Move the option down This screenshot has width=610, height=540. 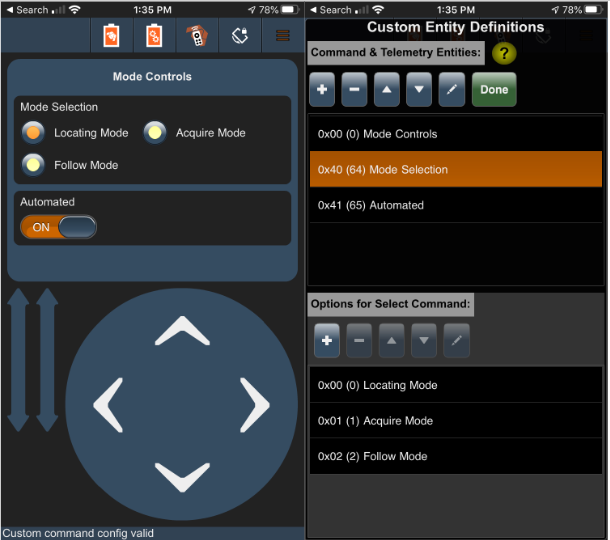tap(424, 340)
